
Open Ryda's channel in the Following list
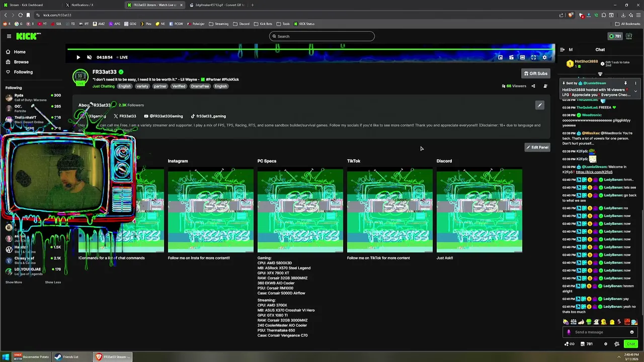point(33,97)
